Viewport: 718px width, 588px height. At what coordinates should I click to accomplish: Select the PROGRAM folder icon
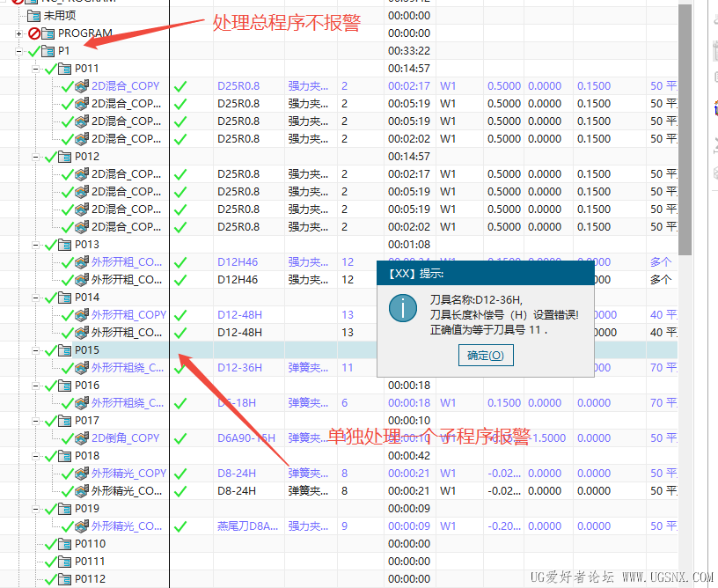(48, 33)
